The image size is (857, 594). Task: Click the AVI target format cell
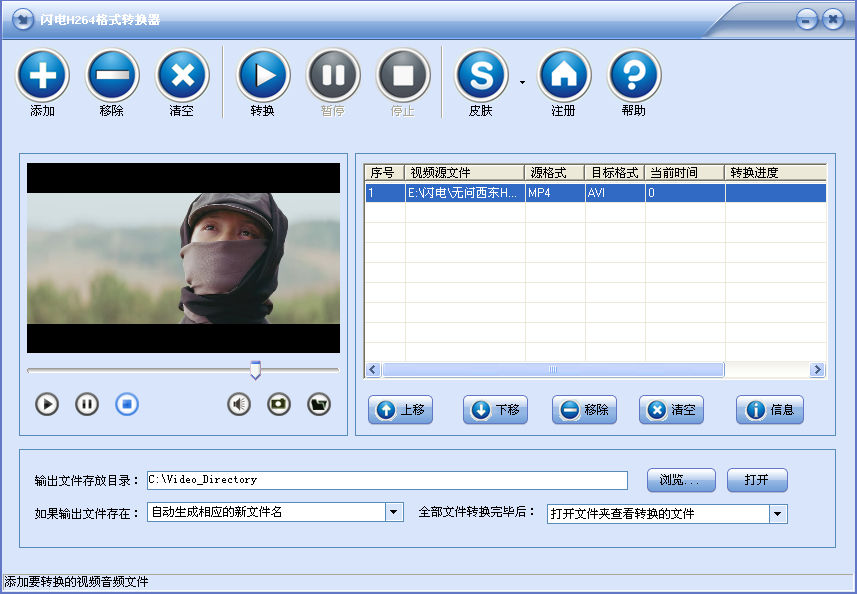click(x=615, y=193)
